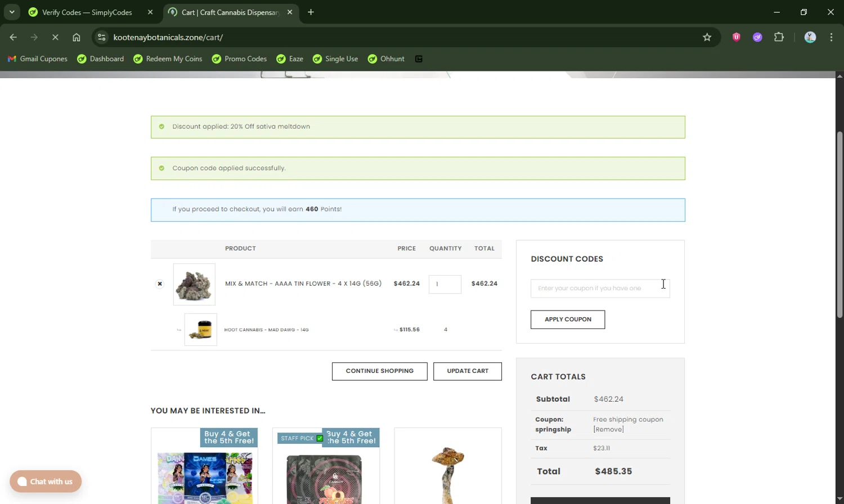Click the coupon code input field
The image size is (844, 504).
[x=600, y=288]
